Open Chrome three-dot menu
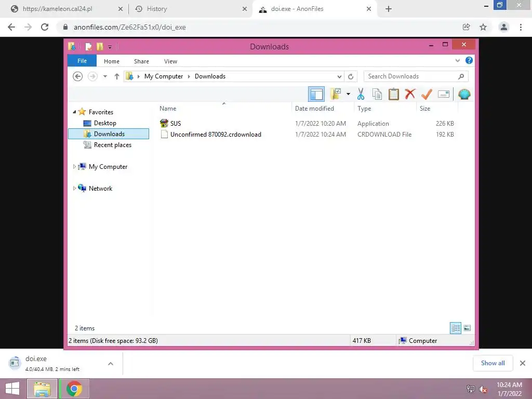532x399 pixels. click(521, 27)
